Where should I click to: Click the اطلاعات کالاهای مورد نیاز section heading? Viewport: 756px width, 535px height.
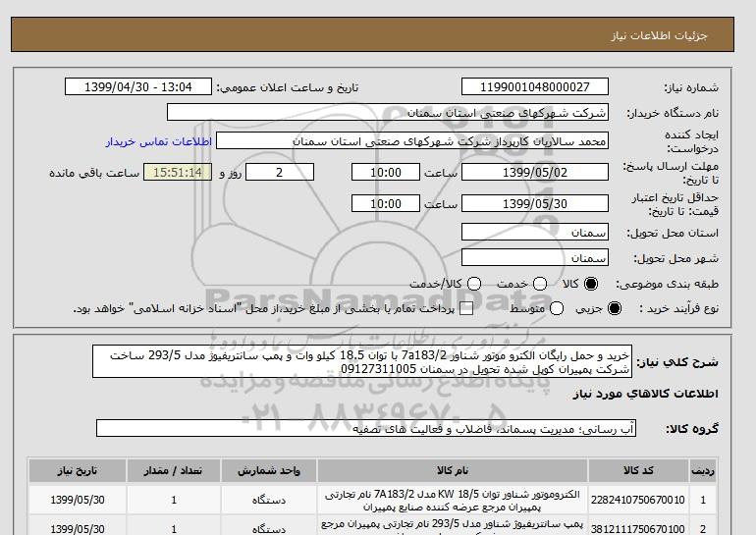click(646, 394)
